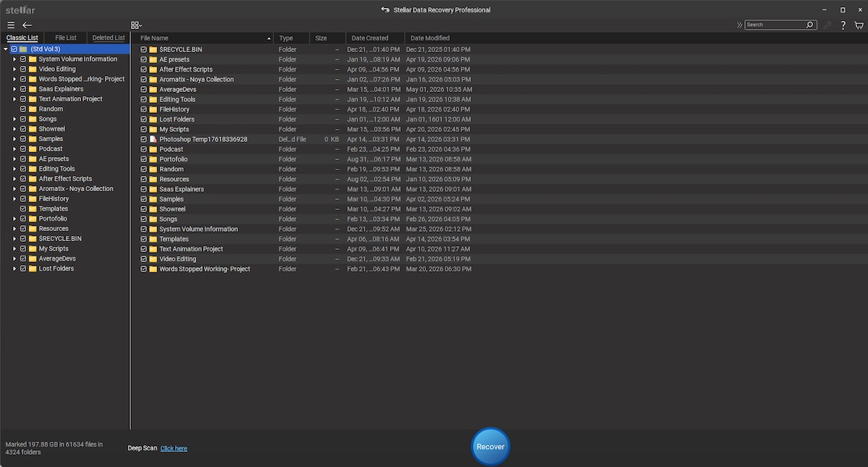868x467 pixels.
Task: Uncheck Portofolio checkbox in file list
Action: [144, 159]
